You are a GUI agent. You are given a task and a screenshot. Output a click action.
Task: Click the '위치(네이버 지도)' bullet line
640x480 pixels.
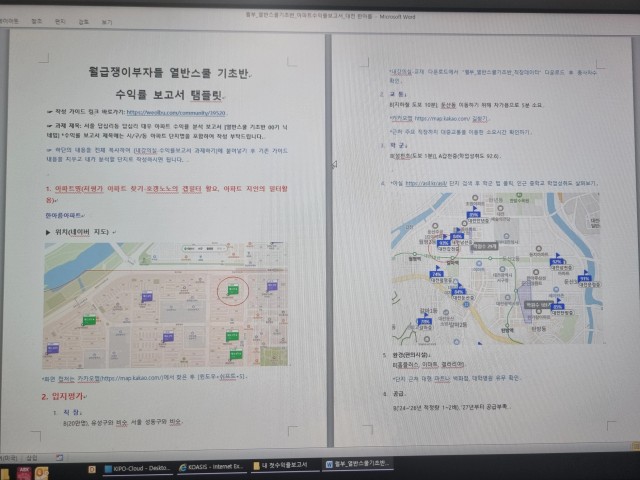pos(82,232)
